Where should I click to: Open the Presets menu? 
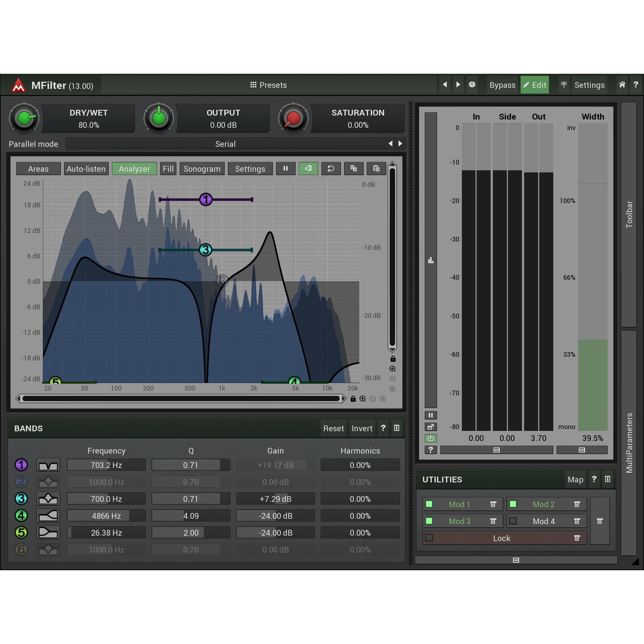[x=269, y=85]
